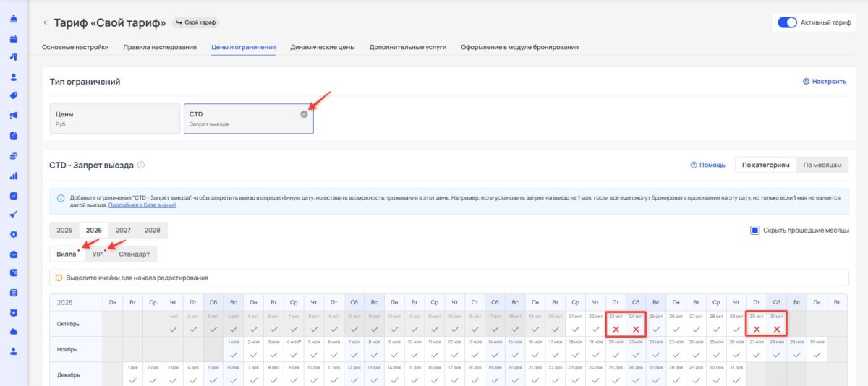Open the bar chart icon in sidebar

pos(14,176)
